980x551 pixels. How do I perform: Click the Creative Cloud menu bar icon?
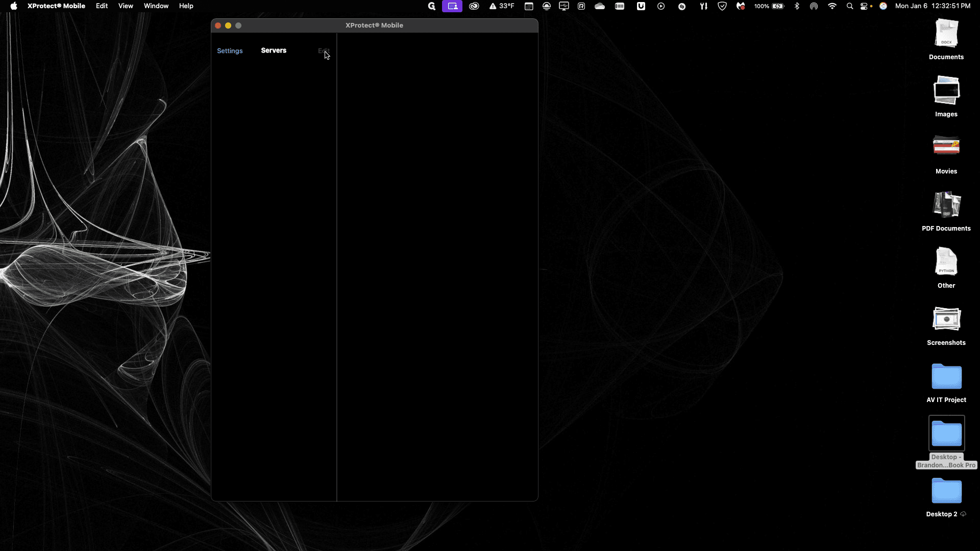coord(474,6)
